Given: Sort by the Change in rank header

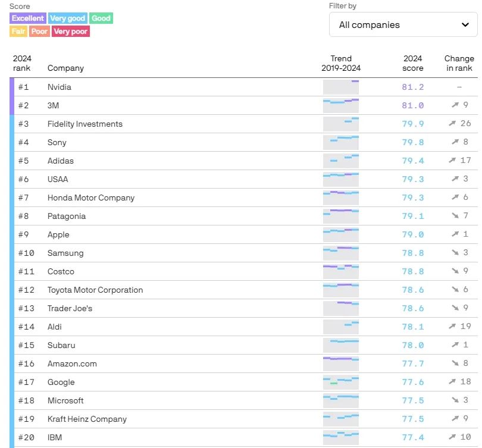Looking at the screenshot, I should point(459,63).
